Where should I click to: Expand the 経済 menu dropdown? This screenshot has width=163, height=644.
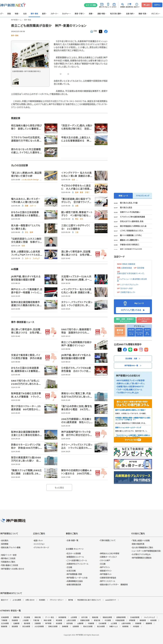45,14
